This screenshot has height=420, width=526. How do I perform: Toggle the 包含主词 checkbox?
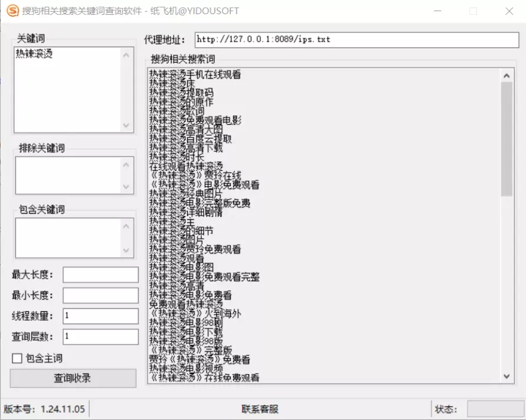click(17, 359)
